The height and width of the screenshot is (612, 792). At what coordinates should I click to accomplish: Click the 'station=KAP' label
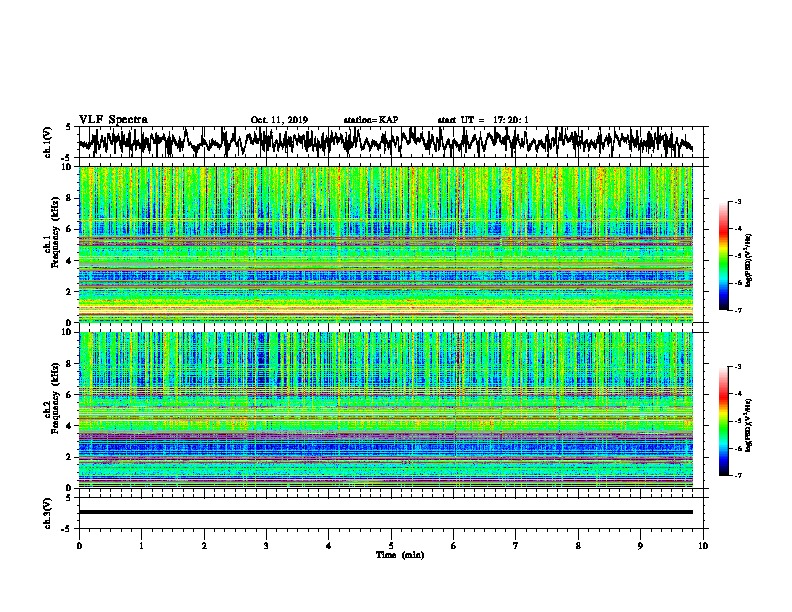tap(371, 120)
